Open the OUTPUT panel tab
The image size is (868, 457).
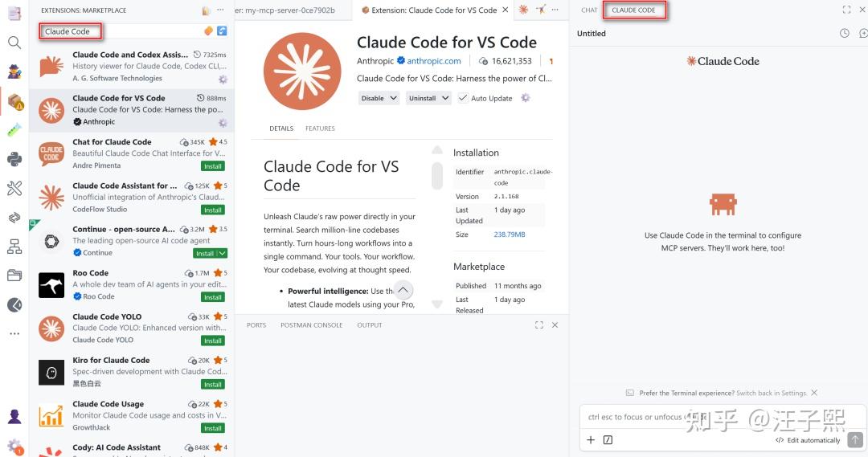point(369,325)
